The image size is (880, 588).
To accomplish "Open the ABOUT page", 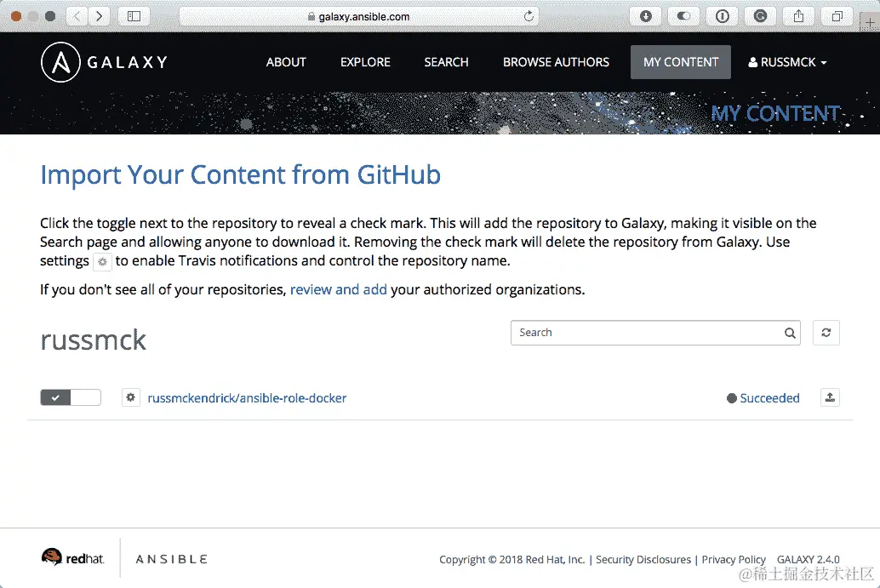I will [x=286, y=62].
